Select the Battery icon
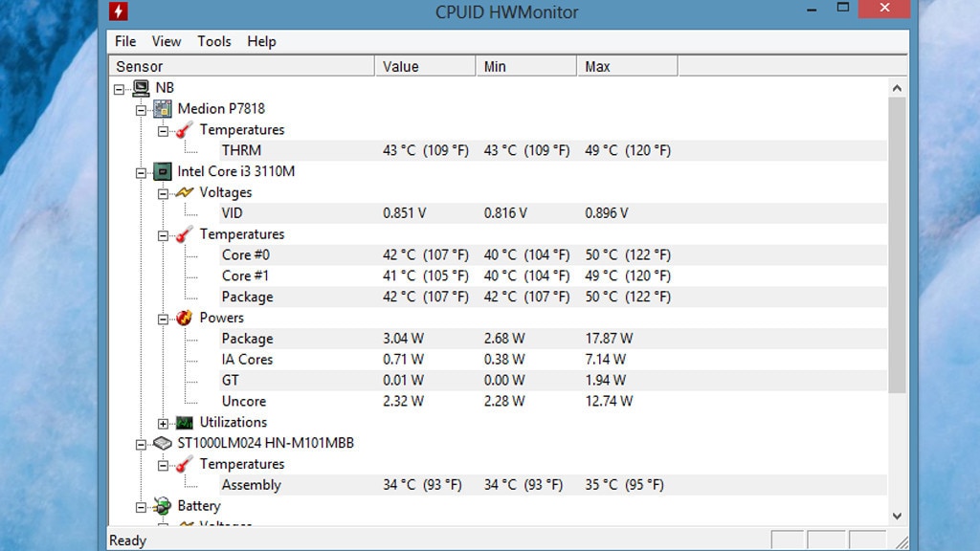 164,505
